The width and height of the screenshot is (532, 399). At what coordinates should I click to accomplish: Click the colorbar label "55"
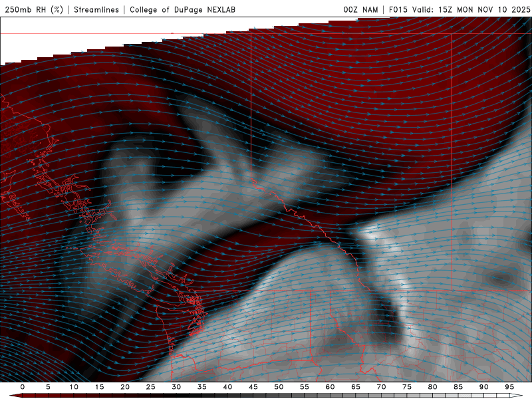click(305, 387)
